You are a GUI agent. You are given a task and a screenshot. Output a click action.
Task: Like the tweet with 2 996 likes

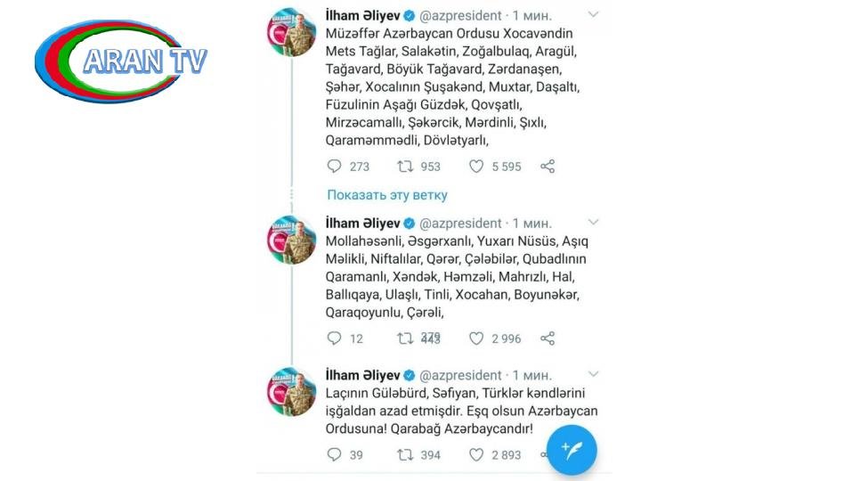click(x=476, y=338)
